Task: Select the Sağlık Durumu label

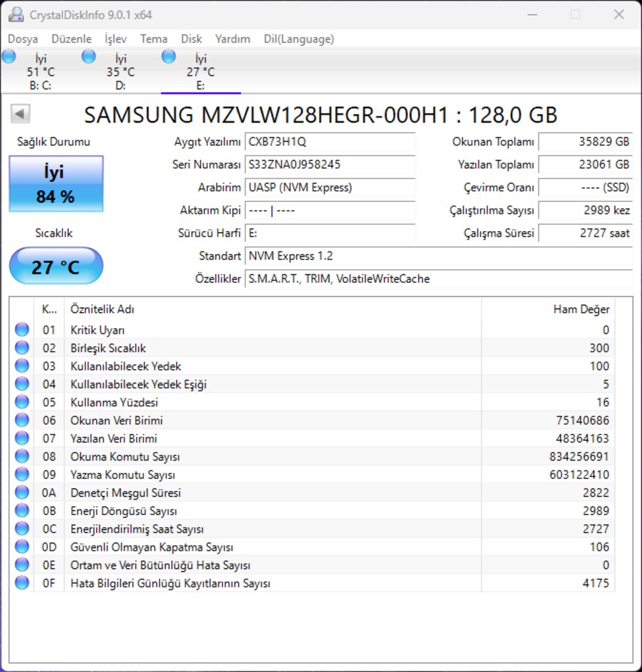Action: tap(54, 142)
